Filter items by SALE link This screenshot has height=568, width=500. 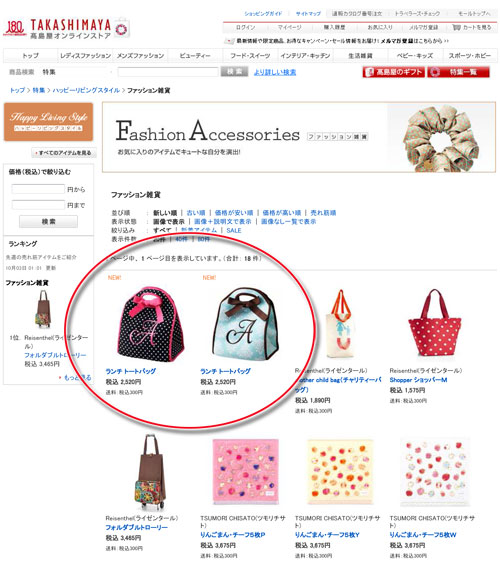(x=234, y=230)
